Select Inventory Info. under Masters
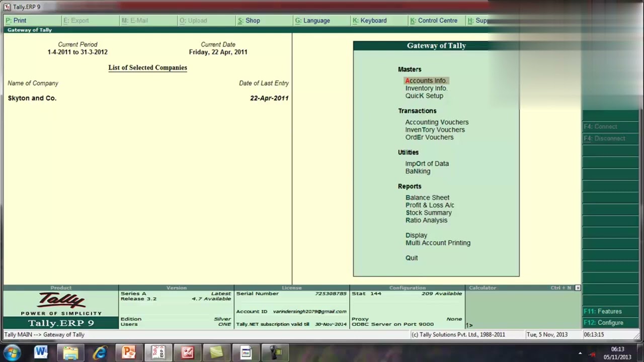Screen dimensions: 644x362 click(426, 88)
